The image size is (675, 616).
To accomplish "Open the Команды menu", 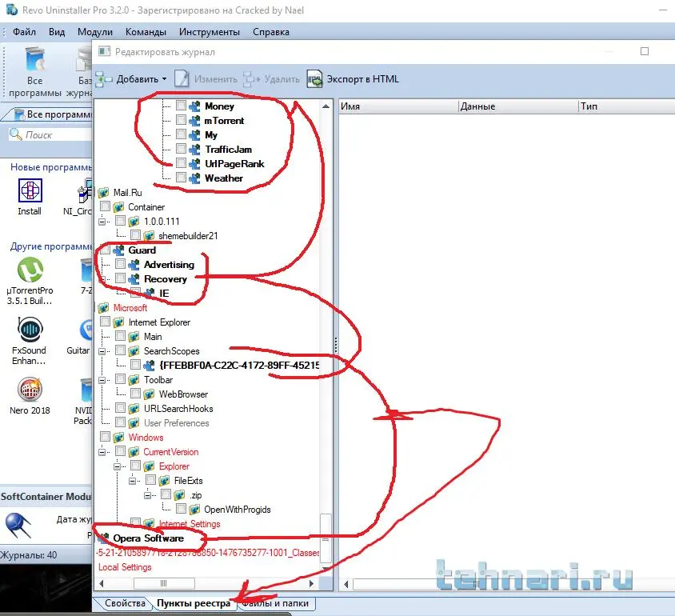I will coord(146,32).
